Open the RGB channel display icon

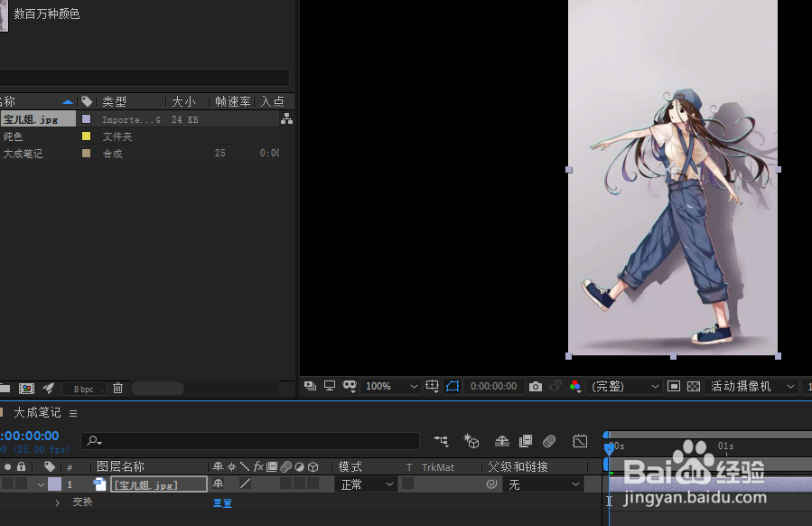tap(575, 387)
